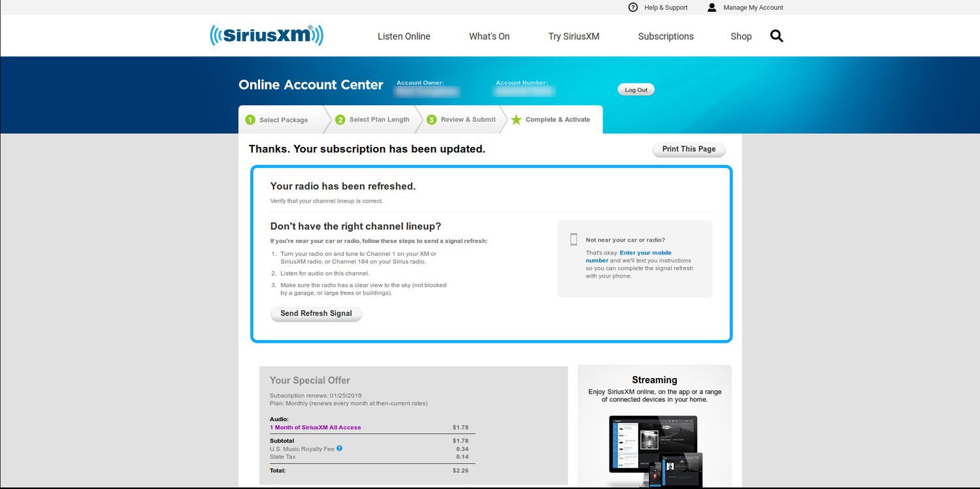Click the State Tax amount 0.14
Viewport: 980px width, 489px height.
point(462,457)
